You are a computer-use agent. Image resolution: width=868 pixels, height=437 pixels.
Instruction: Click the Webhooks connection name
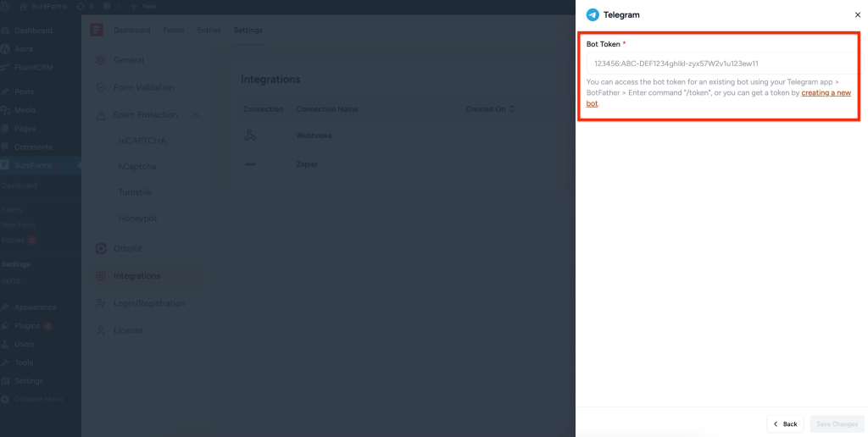point(314,136)
